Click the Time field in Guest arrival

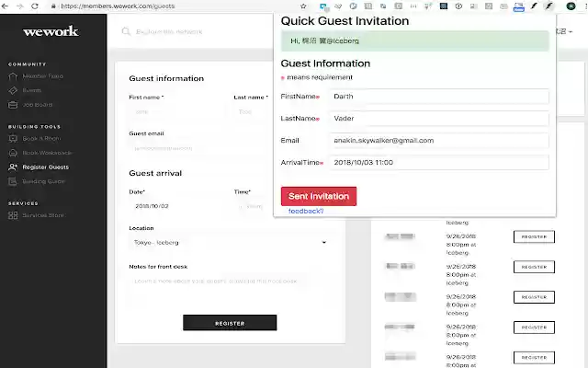254,206
